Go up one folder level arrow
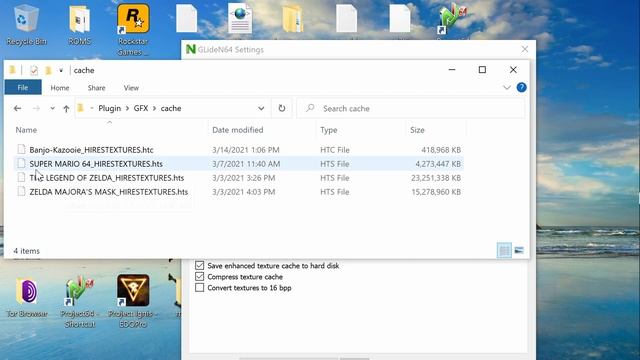Image resolution: width=640 pixels, height=360 pixels. tap(66, 108)
